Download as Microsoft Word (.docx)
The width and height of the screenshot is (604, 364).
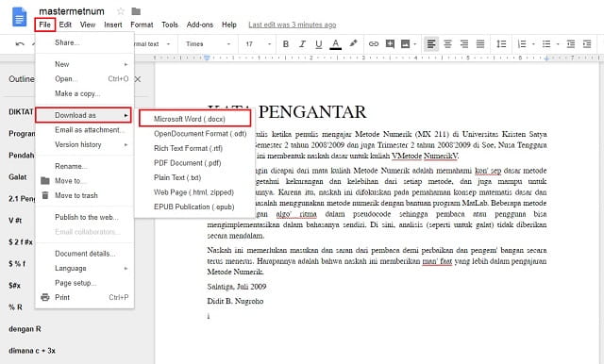pos(195,119)
